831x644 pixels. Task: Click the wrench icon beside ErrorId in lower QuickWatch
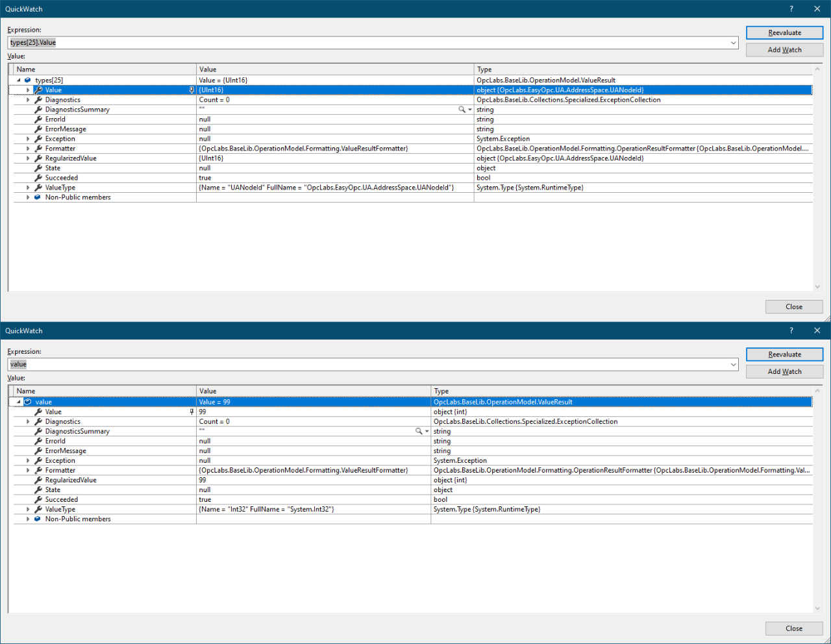coord(38,441)
